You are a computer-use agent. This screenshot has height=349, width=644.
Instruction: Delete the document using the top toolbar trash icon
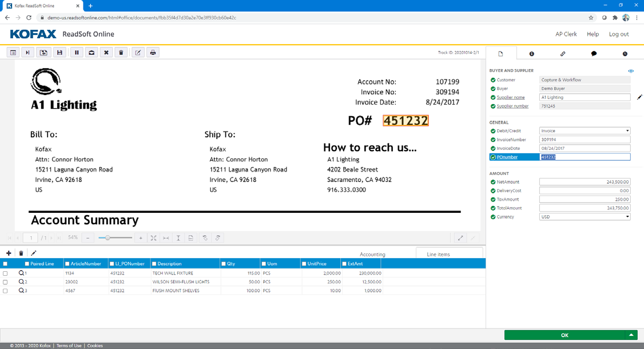pos(121,53)
